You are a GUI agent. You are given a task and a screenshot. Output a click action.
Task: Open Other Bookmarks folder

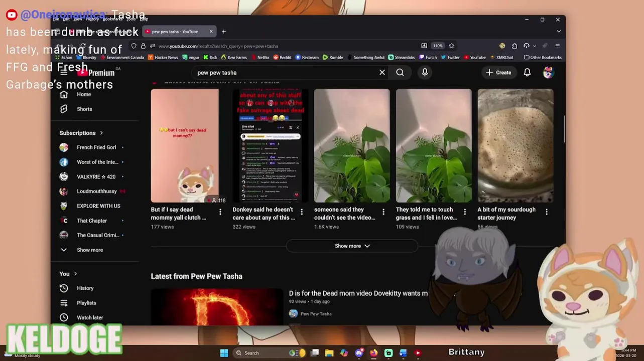coord(543,57)
